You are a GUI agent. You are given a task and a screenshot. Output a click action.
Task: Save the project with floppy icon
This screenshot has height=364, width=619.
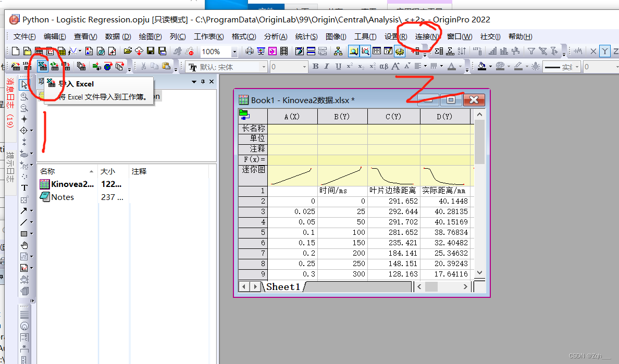151,51
